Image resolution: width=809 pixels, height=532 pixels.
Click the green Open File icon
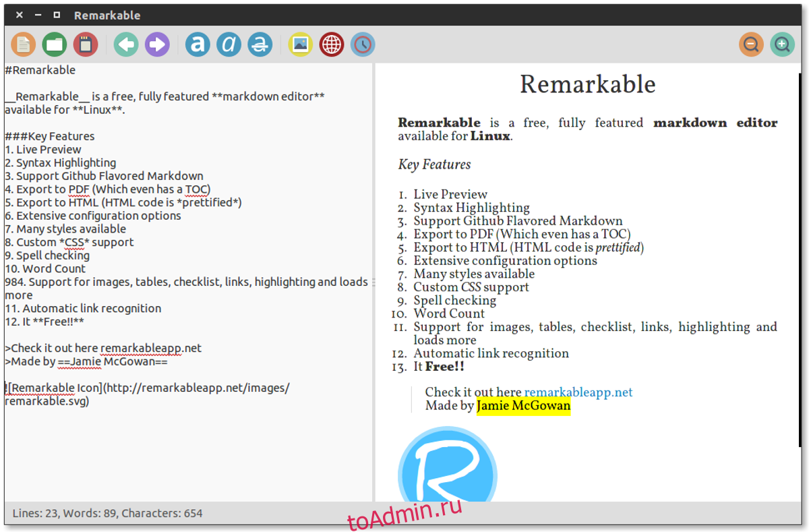click(55, 45)
